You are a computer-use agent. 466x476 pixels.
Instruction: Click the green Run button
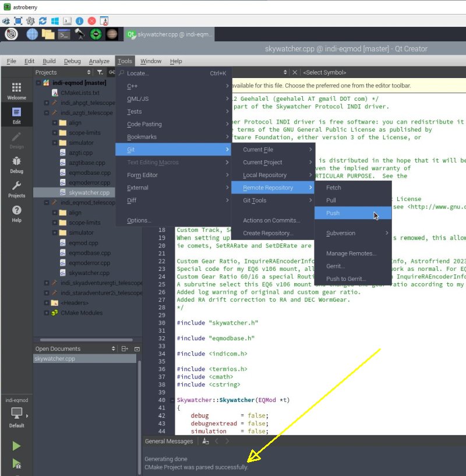click(16, 446)
